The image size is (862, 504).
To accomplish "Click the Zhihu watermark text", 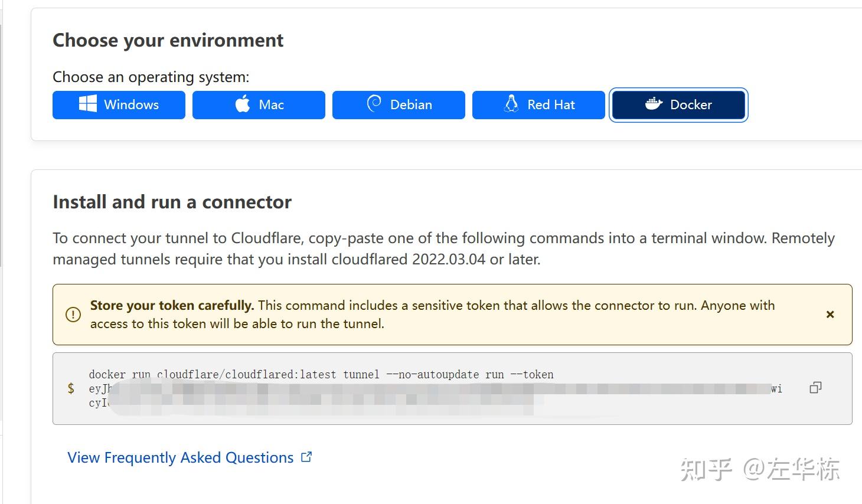I will 760,469.
